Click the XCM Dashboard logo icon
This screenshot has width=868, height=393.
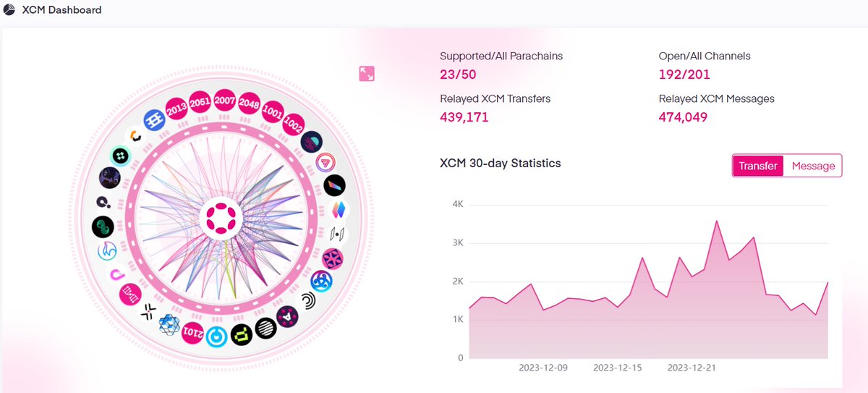[x=9, y=11]
